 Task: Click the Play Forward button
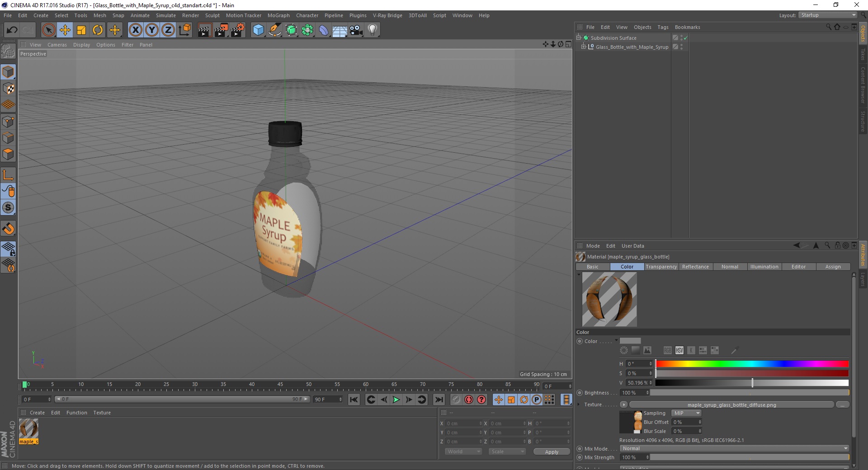coord(396,399)
